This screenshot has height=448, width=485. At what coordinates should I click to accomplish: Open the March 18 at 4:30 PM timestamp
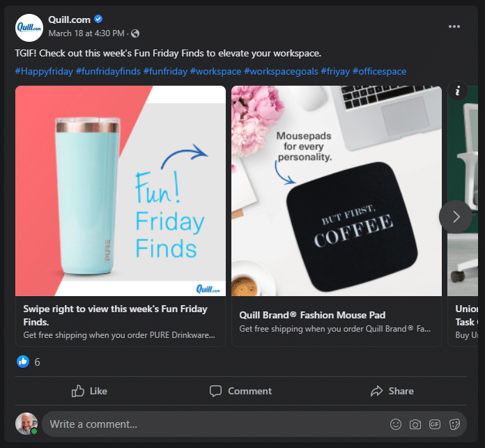click(86, 33)
